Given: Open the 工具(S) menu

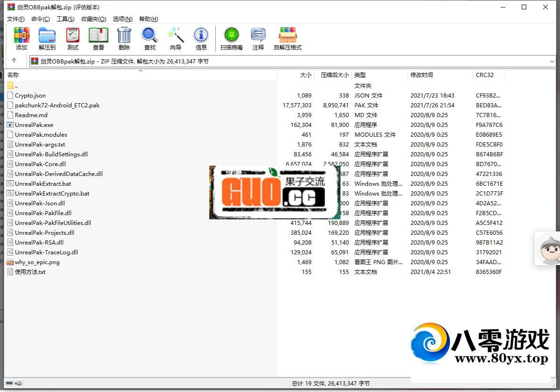Looking at the screenshot, I should 65,19.
